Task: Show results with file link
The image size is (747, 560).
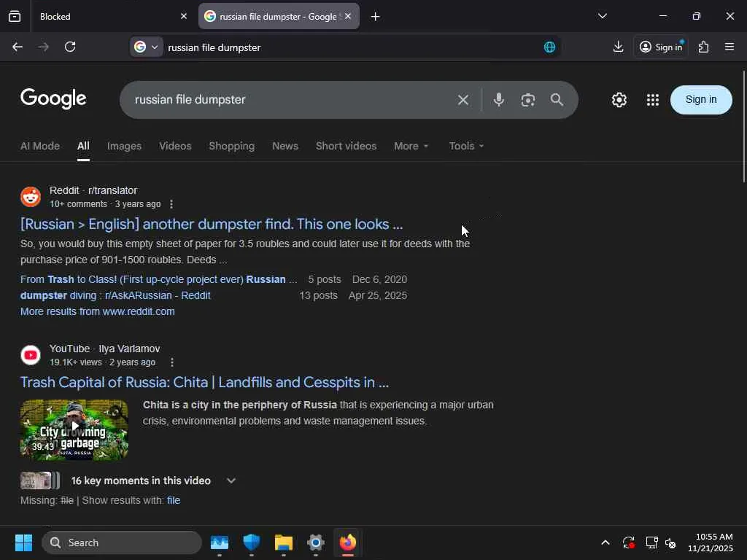Action: pos(174,500)
